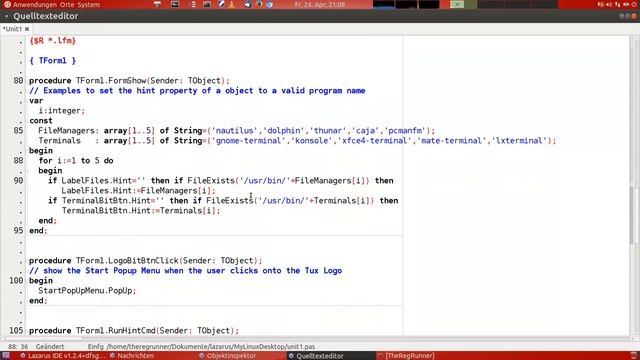Open the Anwendungen menu

point(35,4)
